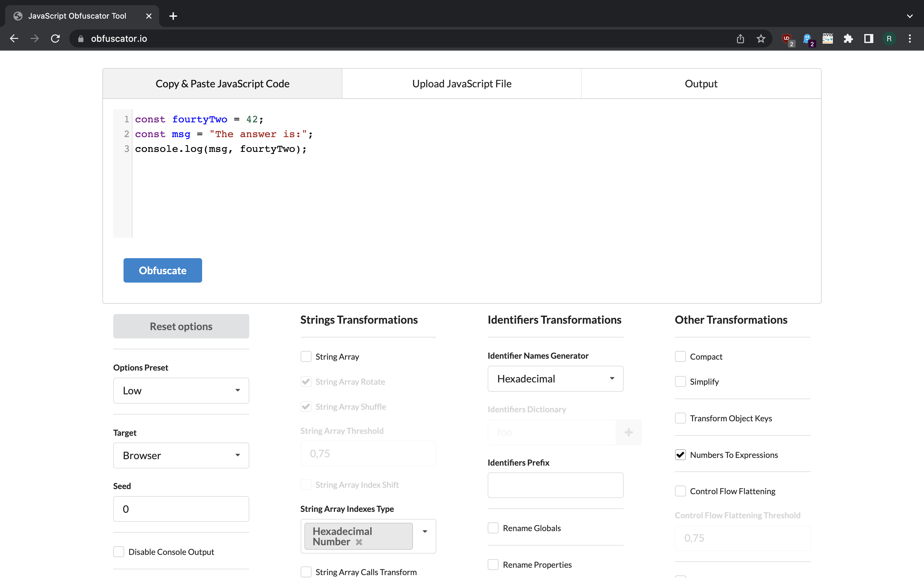Click the share page icon

(740, 39)
